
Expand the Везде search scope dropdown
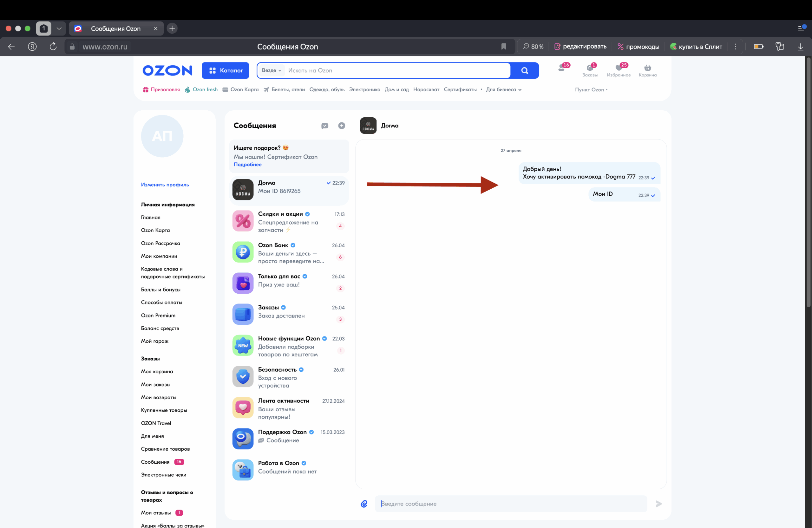coord(271,70)
